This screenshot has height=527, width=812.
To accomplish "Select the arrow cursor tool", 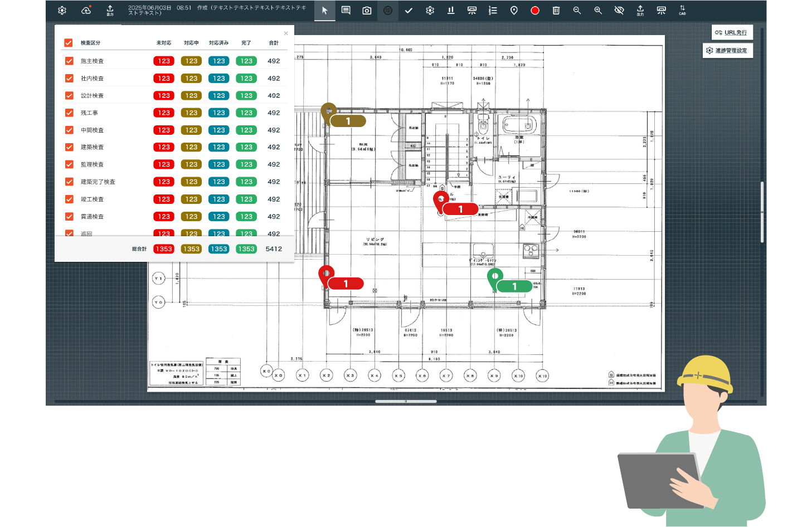I will (x=325, y=11).
